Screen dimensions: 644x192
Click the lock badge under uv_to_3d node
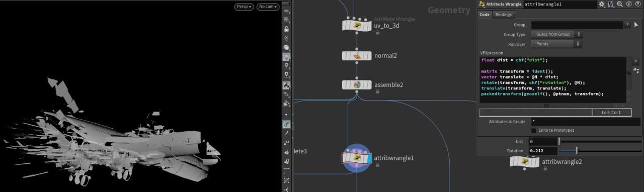(377, 33)
